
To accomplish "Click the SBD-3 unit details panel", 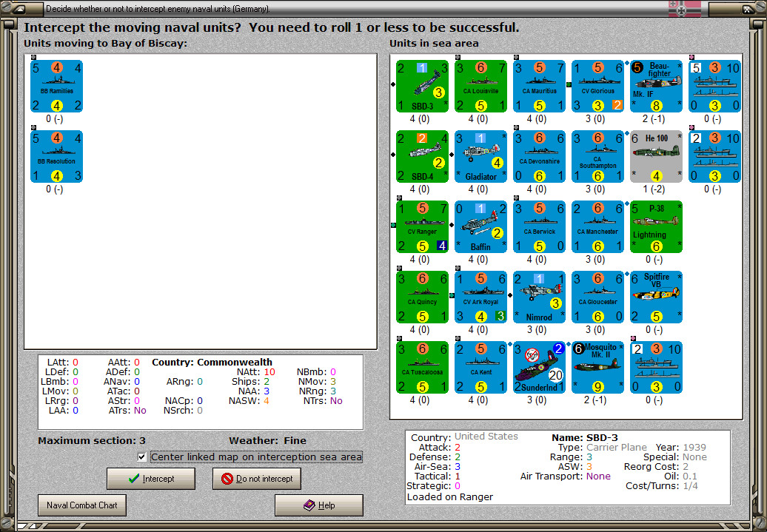I will point(568,468).
